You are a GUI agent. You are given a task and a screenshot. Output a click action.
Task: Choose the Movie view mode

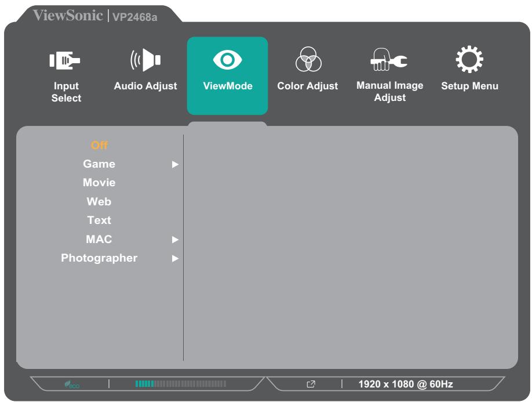(99, 183)
